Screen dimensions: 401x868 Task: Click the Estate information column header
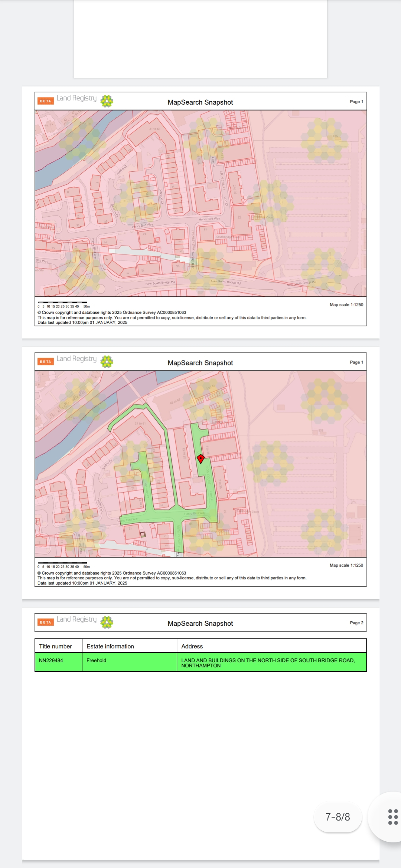(x=130, y=646)
